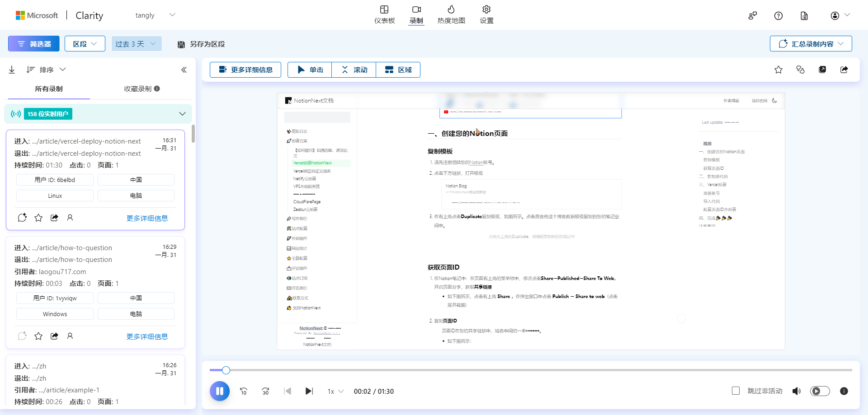
Task: Share the vercel-deploy-notion-next recording card
Action: [x=54, y=218]
